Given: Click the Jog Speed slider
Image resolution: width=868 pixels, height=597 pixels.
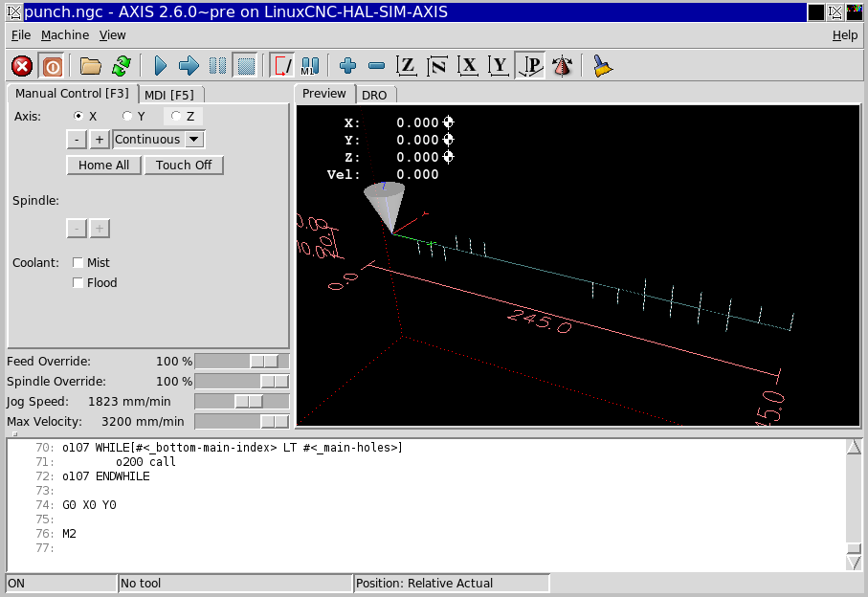Looking at the screenshot, I should coord(242,402).
